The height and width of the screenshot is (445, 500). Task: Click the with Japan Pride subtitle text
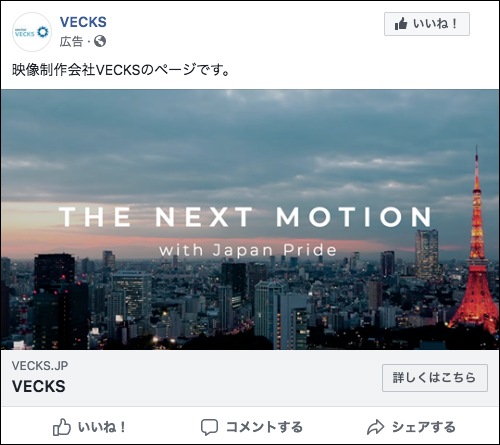[248, 250]
